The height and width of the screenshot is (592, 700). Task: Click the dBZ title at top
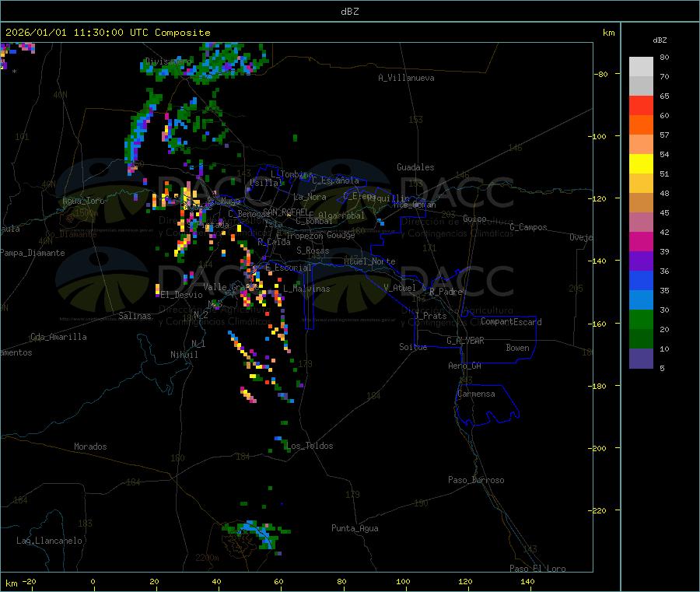pyautogui.click(x=349, y=11)
